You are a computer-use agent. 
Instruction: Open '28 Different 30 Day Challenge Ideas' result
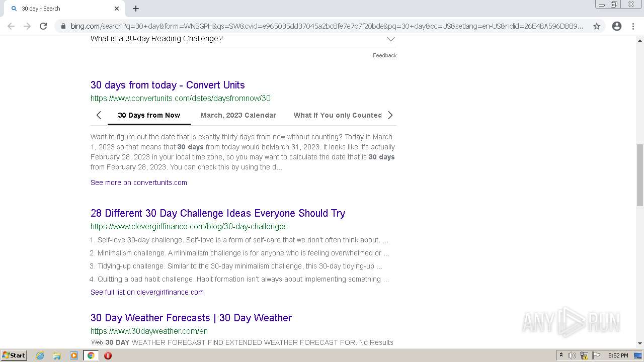(x=218, y=213)
